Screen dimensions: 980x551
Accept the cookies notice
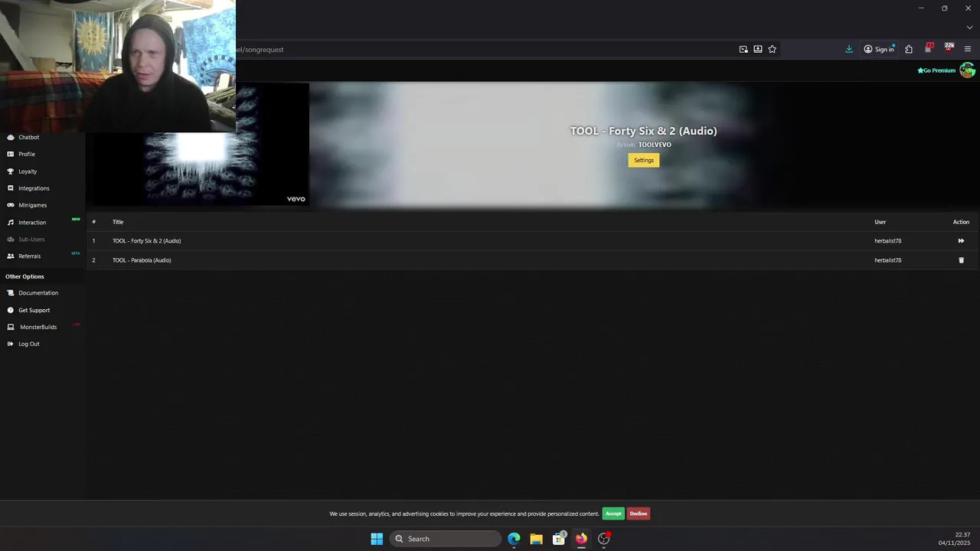613,514
